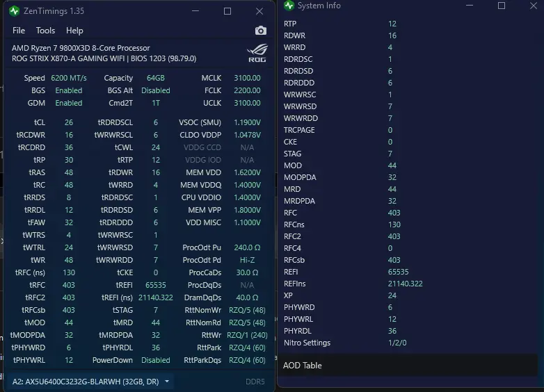Click the REFIns value 21140.322 in System Info

[405, 284]
